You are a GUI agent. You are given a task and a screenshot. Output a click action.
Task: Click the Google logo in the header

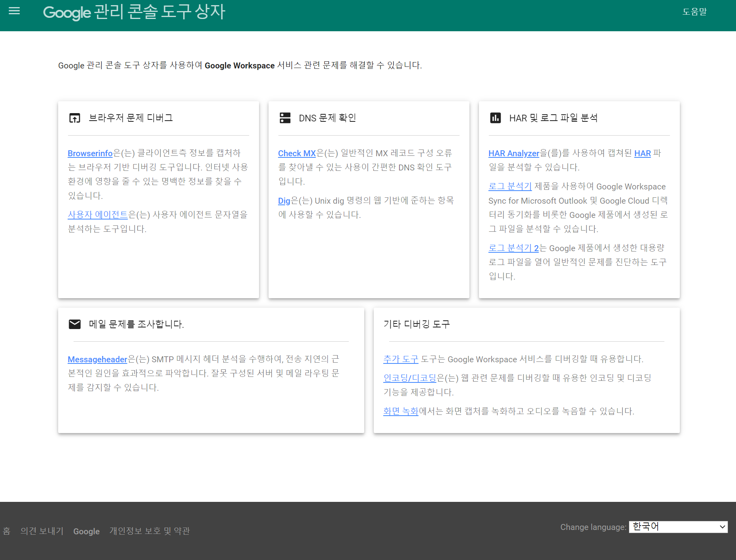coord(66,12)
